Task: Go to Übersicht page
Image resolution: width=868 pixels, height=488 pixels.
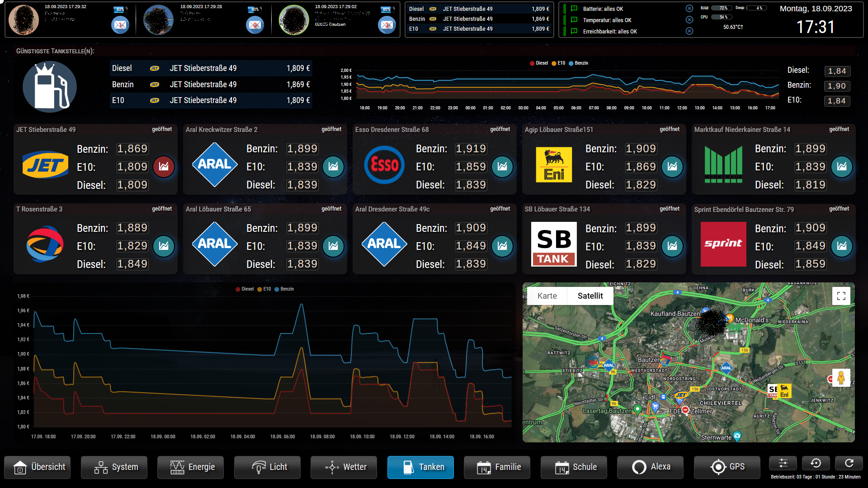Action: pos(38,467)
